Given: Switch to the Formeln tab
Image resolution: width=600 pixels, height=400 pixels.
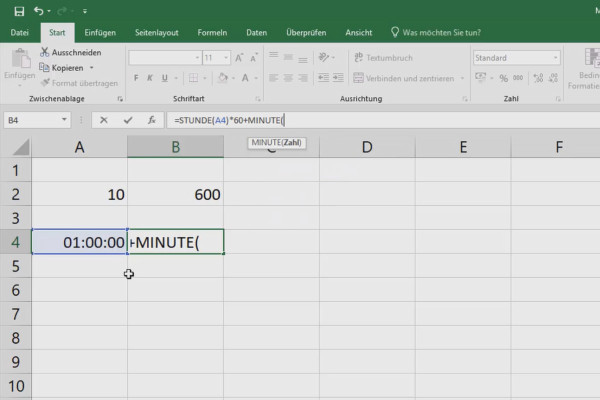Looking at the screenshot, I should pos(212,33).
